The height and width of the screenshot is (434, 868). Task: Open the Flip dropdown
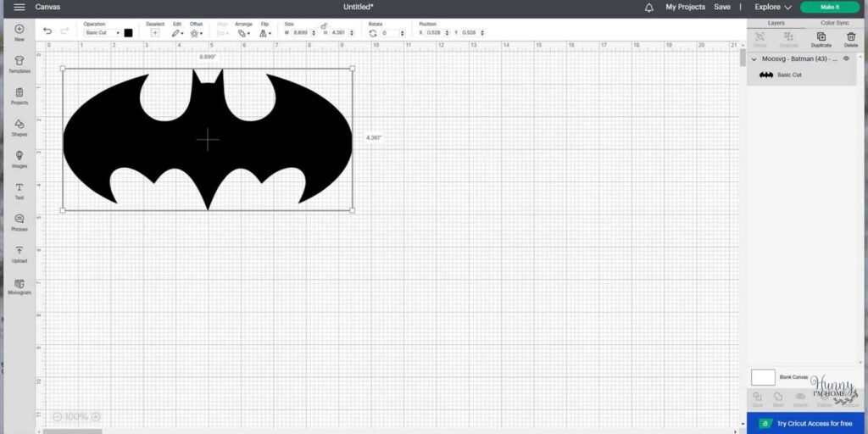(265, 33)
